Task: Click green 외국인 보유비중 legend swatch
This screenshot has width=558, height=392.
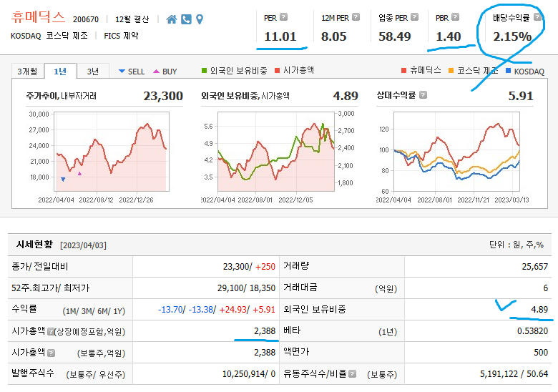Action: tap(205, 70)
